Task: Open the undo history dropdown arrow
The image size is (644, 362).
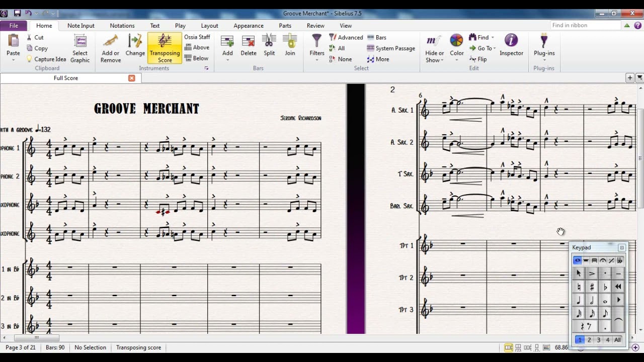Action: [36, 14]
